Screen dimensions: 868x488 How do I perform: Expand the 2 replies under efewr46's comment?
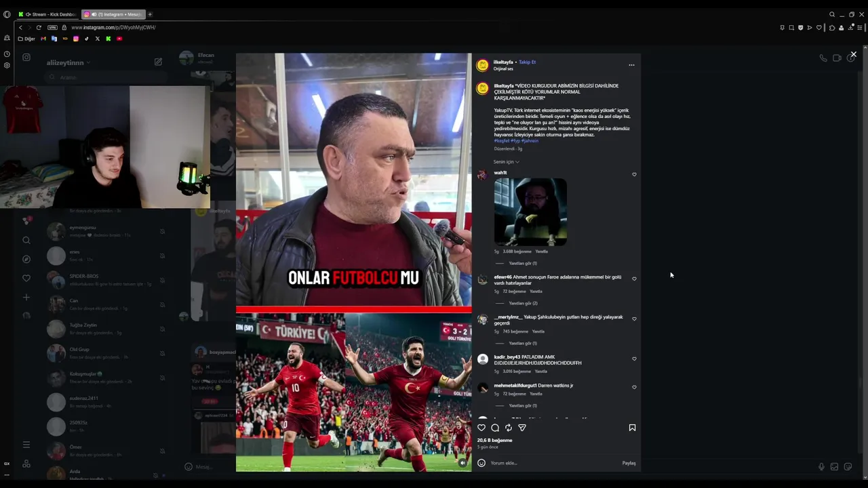523,303
